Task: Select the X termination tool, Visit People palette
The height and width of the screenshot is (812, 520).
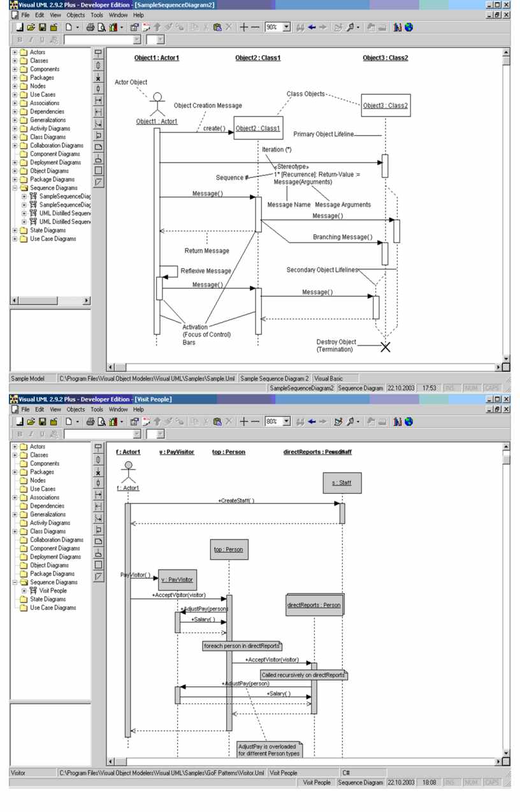Action: click(99, 471)
